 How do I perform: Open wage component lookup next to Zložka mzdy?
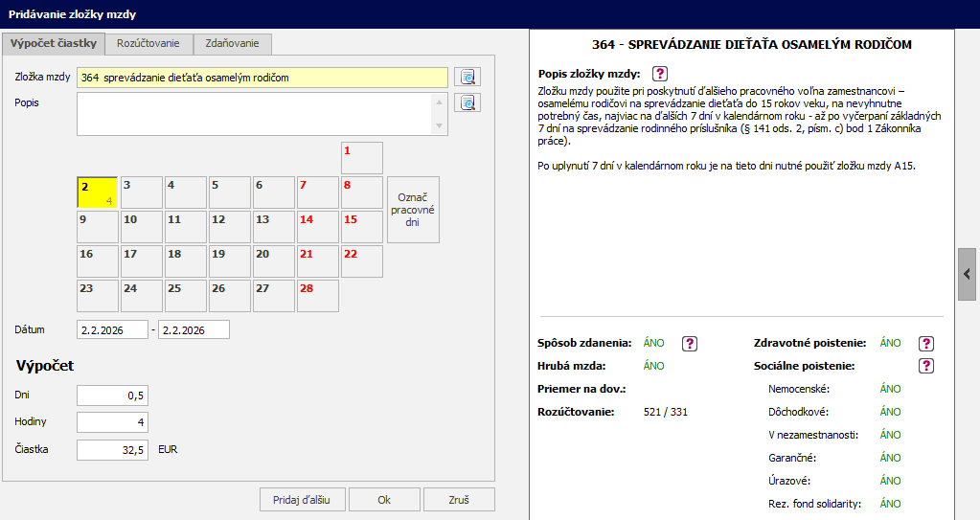click(x=467, y=78)
